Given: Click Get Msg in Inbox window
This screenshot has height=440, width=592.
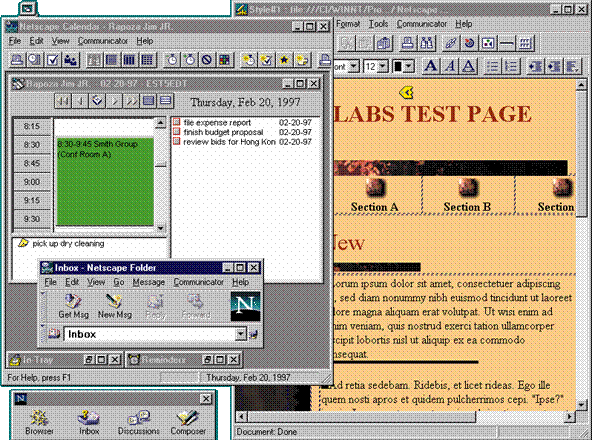Looking at the screenshot, I should pyautogui.click(x=73, y=307).
